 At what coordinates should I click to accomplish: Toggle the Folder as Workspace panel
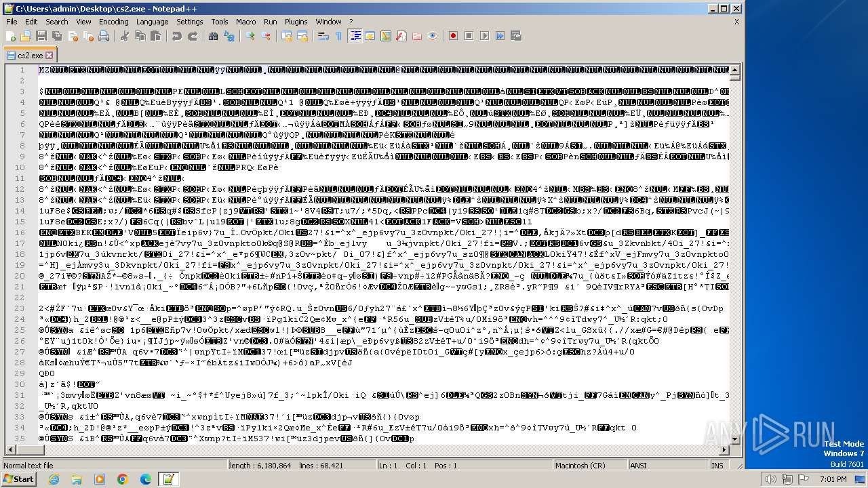[417, 36]
